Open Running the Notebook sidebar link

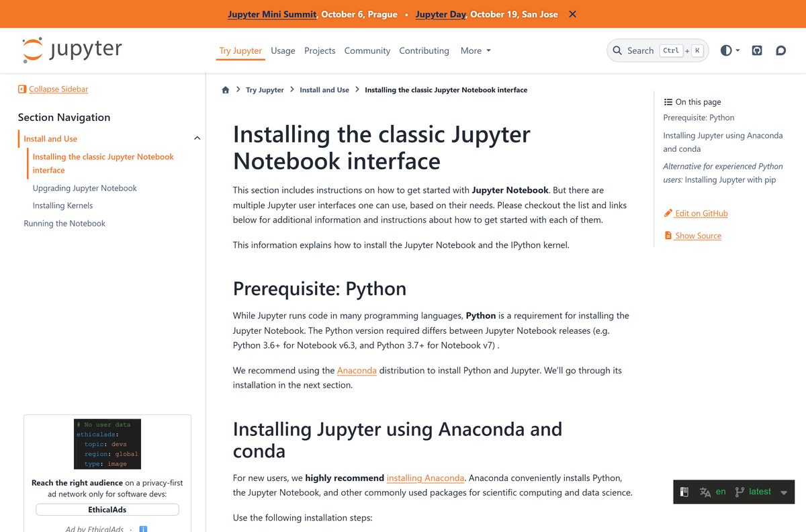(x=64, y=223)
